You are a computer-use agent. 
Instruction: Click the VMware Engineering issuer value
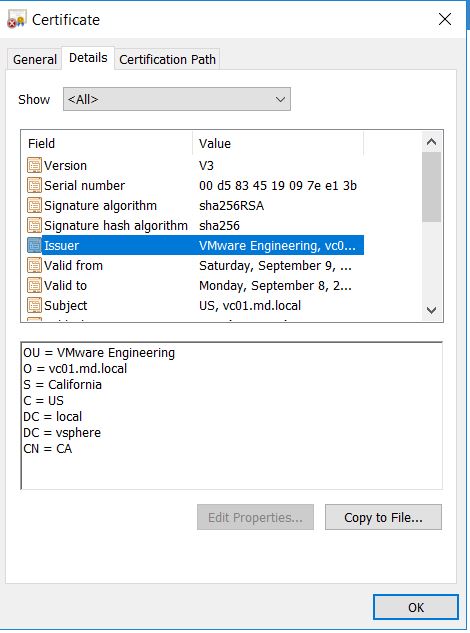tap(277, 245)
